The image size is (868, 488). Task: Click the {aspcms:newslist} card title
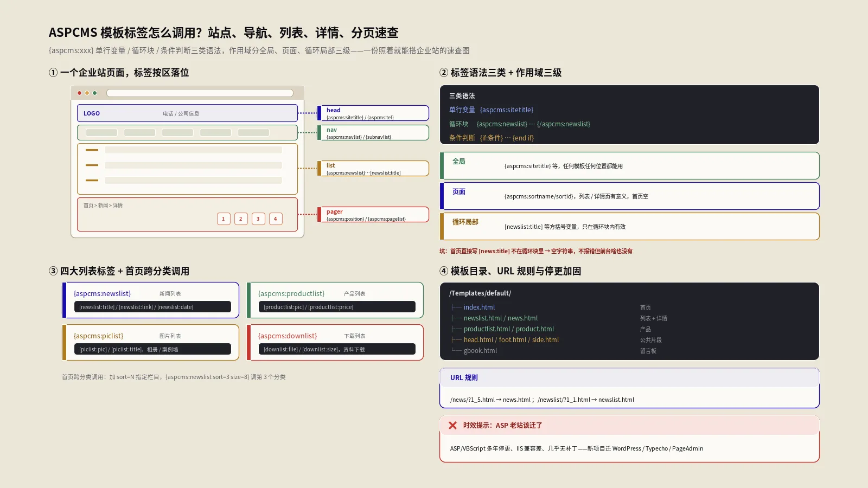point(102,294)
